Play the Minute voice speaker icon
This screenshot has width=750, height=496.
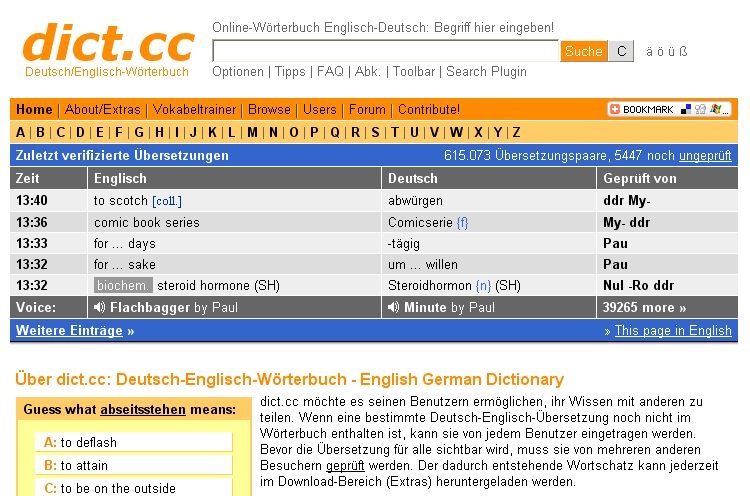[393, 307]
